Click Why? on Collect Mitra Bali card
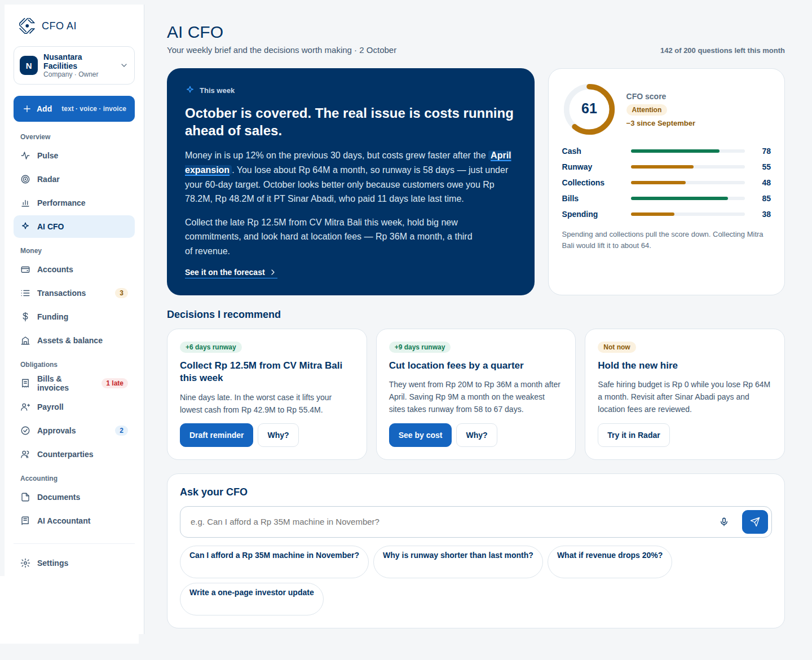This screenshot has width=812, height=660. [278, 435]
